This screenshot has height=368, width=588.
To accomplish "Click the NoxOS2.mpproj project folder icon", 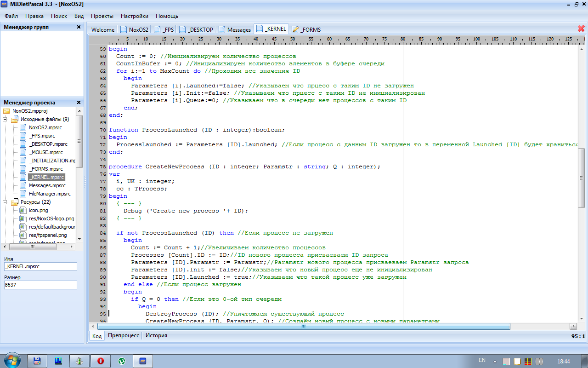I will [6, 111].
